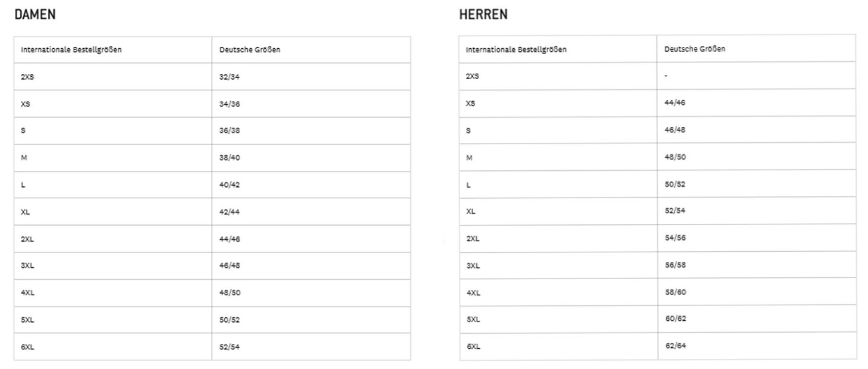Click the 46/48 value in Damen table

[229, 266]
